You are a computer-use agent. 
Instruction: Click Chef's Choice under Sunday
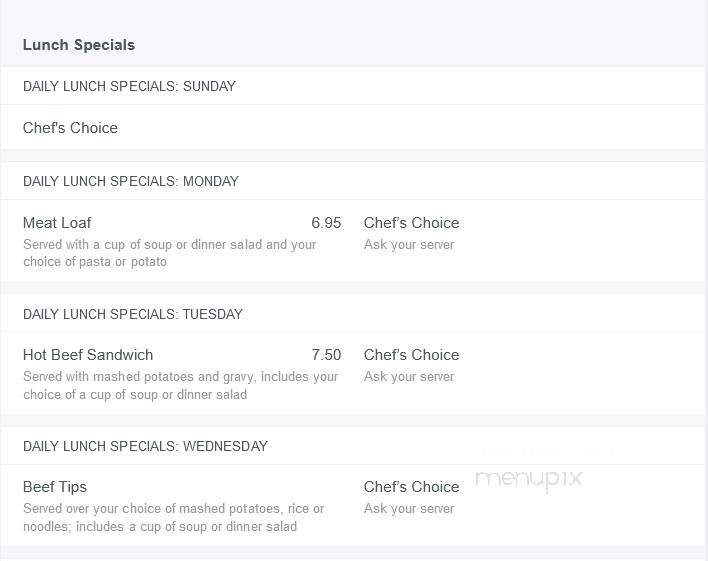tap(70, 128)
